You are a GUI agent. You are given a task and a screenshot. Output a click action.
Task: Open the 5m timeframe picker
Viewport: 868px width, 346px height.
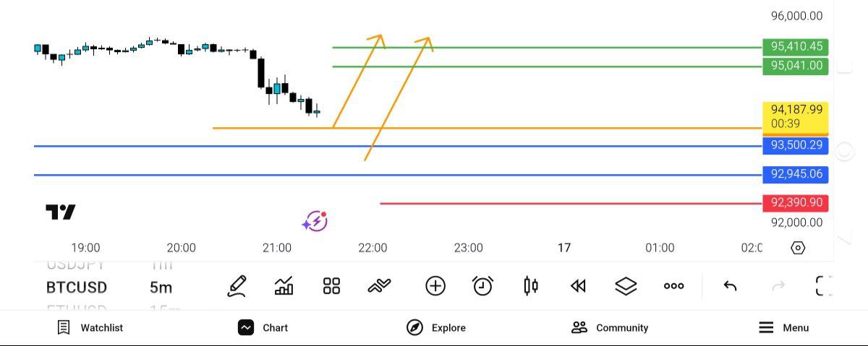(161, 287)
